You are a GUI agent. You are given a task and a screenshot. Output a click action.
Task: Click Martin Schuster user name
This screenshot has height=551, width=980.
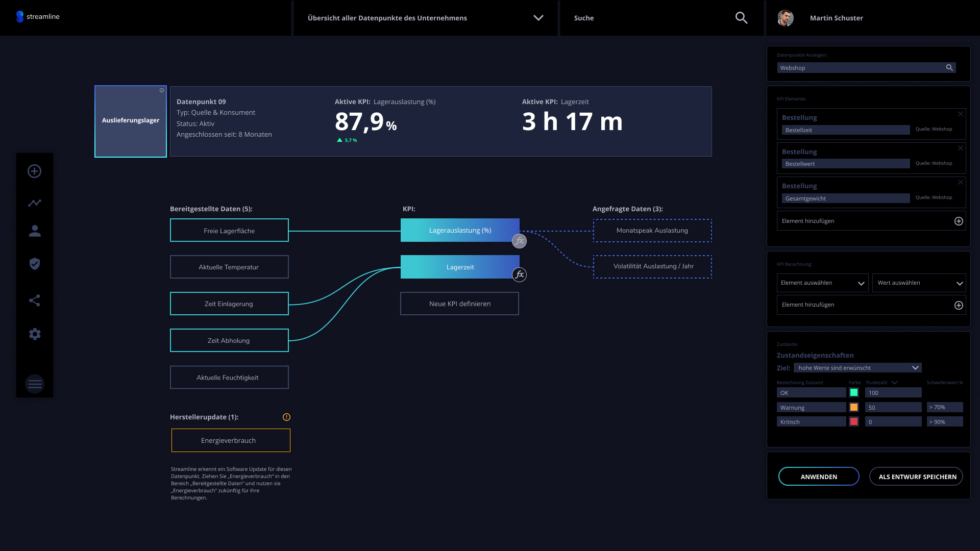pos(836,18)
